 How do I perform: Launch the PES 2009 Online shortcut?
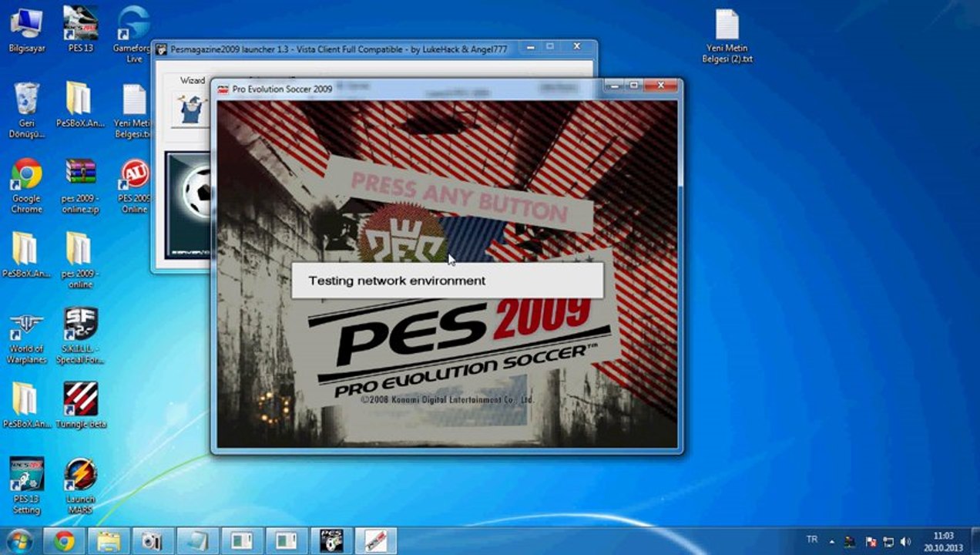[x=134, y=185]
